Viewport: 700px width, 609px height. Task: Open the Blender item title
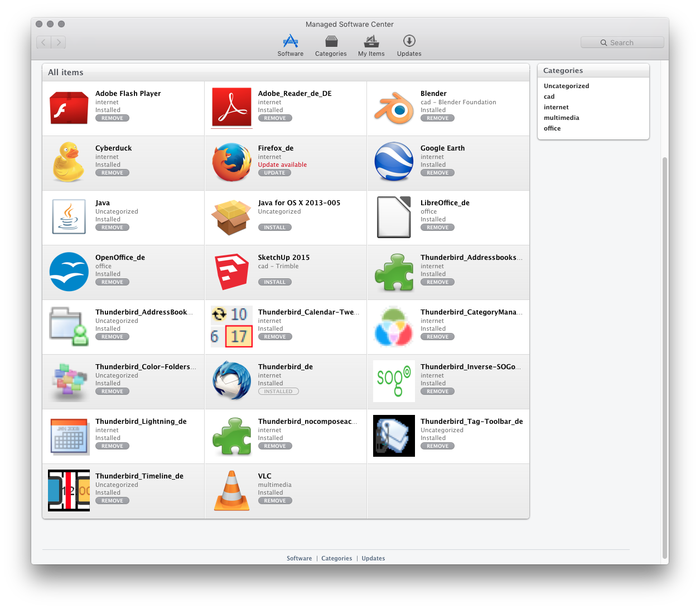433,94
